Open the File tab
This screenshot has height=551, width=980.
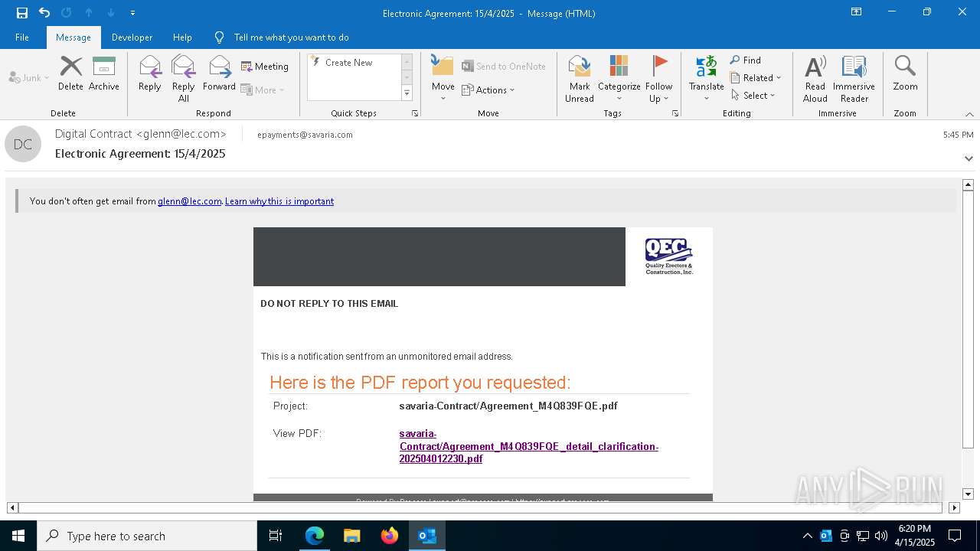[22, 37]
